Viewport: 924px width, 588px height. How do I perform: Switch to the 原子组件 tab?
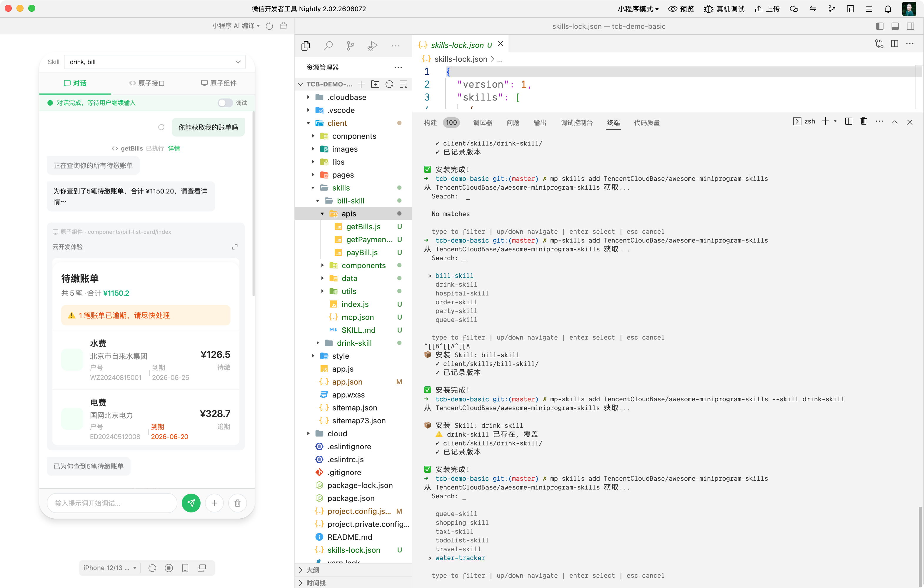219,83
